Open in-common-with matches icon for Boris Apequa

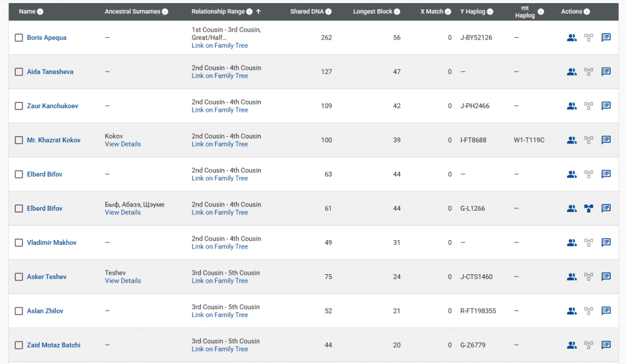point(571,37)
